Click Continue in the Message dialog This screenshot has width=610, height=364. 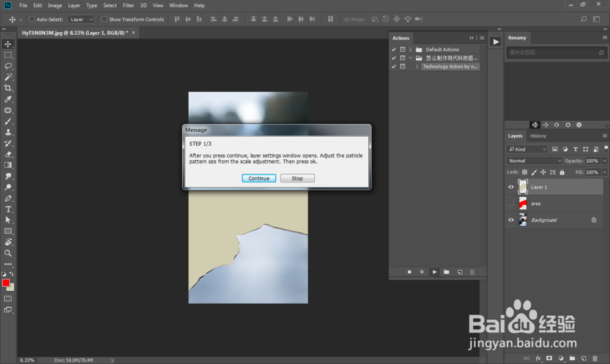[x=259, y=178]
